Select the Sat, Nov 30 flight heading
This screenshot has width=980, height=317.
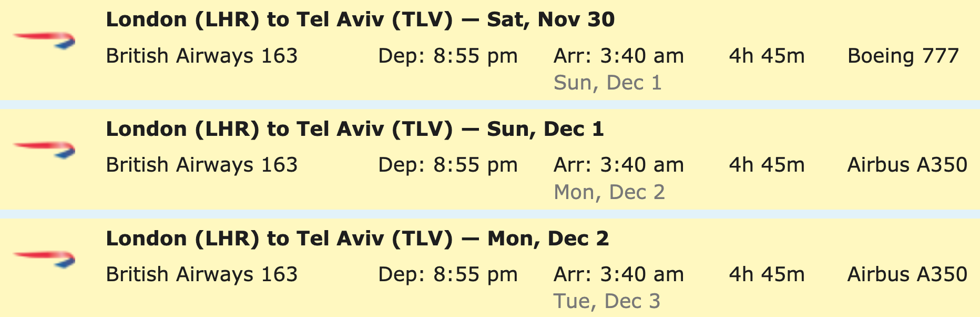[x=360, y=20]
